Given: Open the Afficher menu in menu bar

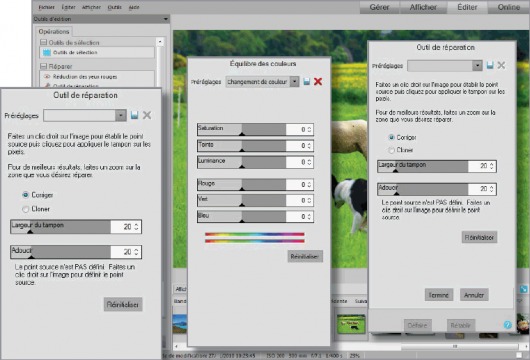Looking at the screenshot, I should pyautogui.click(x=91, y=7).
